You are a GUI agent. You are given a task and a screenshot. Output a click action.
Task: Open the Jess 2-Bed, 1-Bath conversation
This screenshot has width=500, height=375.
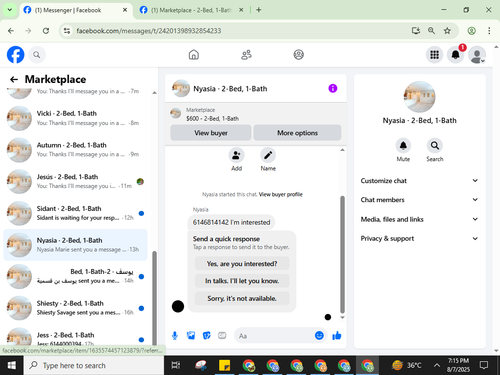click(75, 337)
